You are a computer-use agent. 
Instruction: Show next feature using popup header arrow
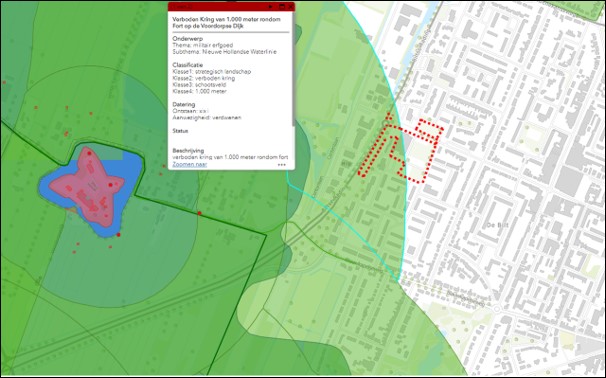tap(271, 7)
